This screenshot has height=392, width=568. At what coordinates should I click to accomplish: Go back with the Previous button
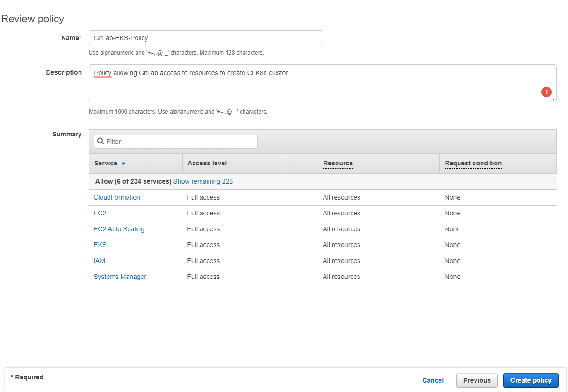coord(477,380)
